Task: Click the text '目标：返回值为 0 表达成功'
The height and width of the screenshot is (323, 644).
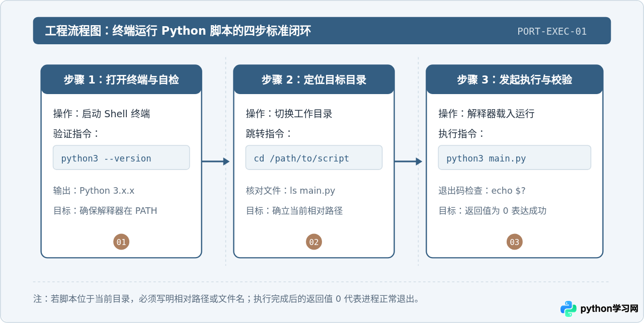Action: pyautogui.click(x=493, y=211)
